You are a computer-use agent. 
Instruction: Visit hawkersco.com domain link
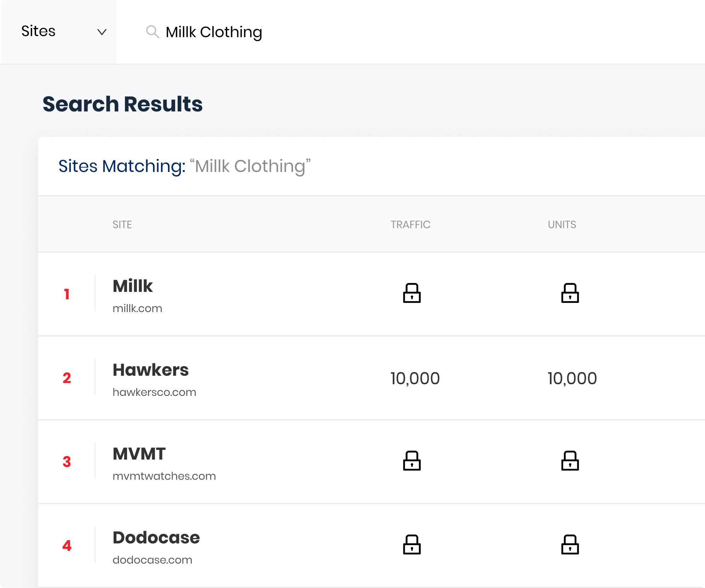point(154,392)
